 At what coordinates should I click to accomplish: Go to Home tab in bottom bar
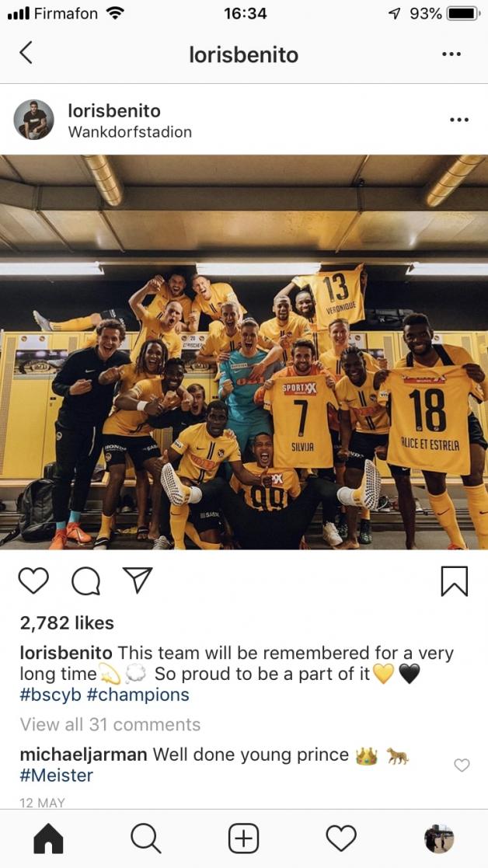(x=49, y=838)
